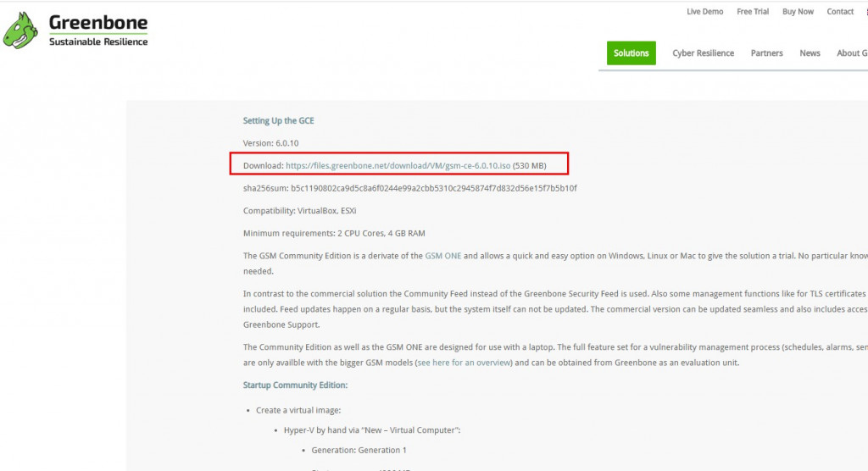The height and width of the screenshot is (471, 868).
Task: Click the Free Trial link
Action: pos(753,12)
